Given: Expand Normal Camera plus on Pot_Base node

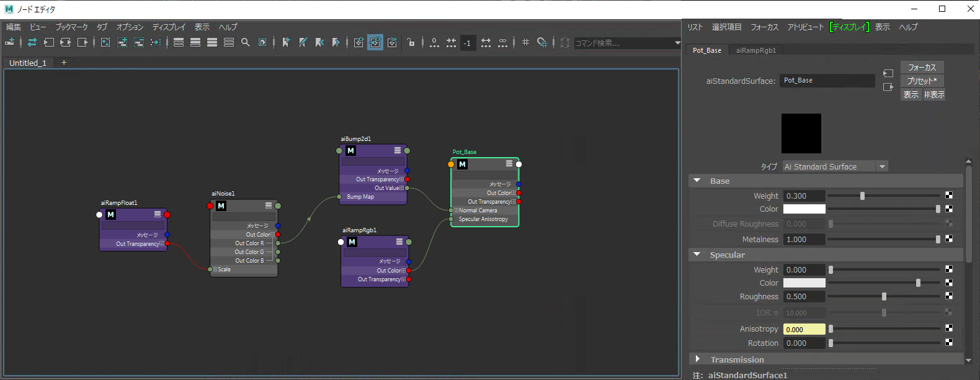Looking at the screenshot, I should click(456, 210).
